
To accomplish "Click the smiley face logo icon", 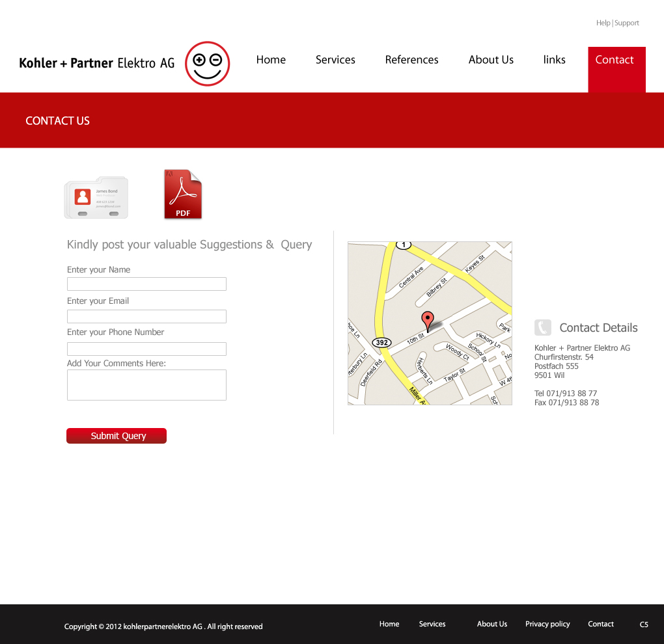I will [x=207, y=64].
